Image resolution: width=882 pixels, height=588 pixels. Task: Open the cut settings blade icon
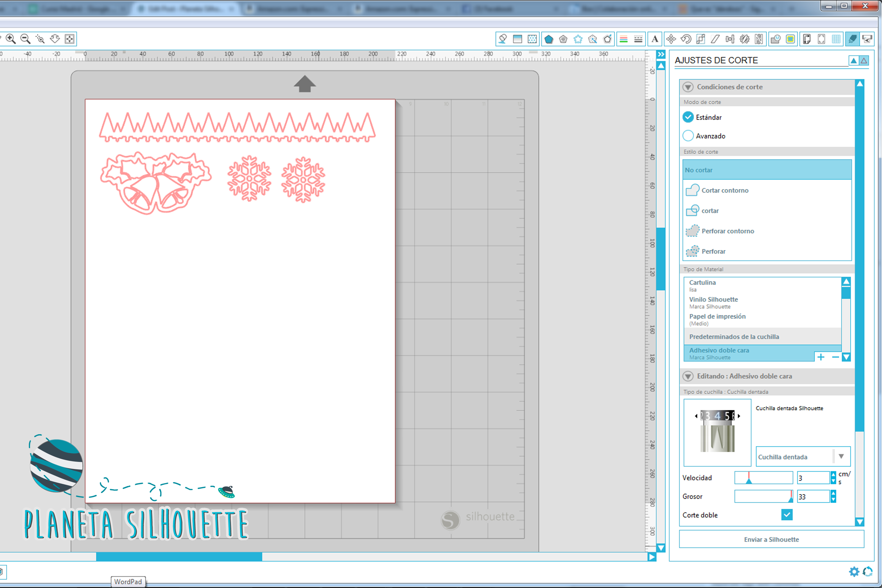[x=852, y=39]
